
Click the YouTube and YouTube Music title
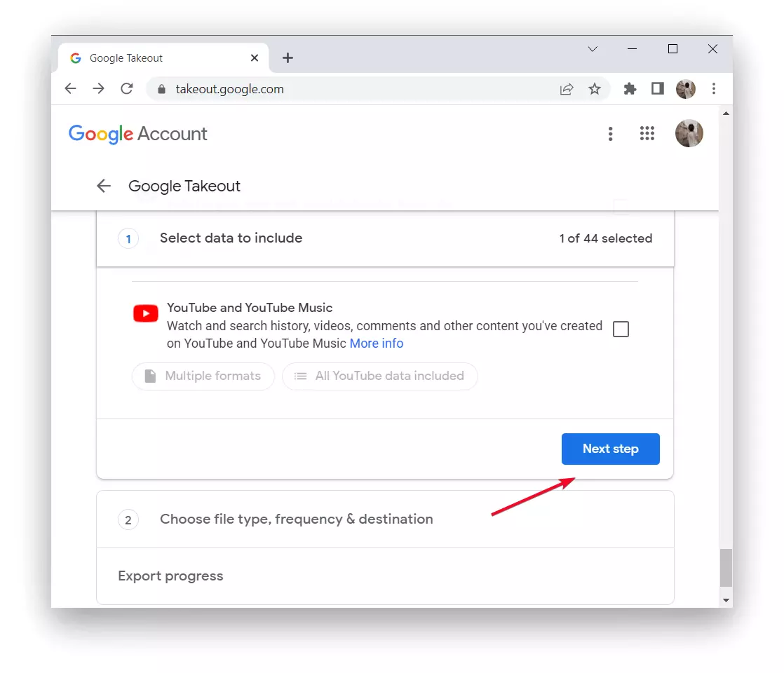coord(250,308)
